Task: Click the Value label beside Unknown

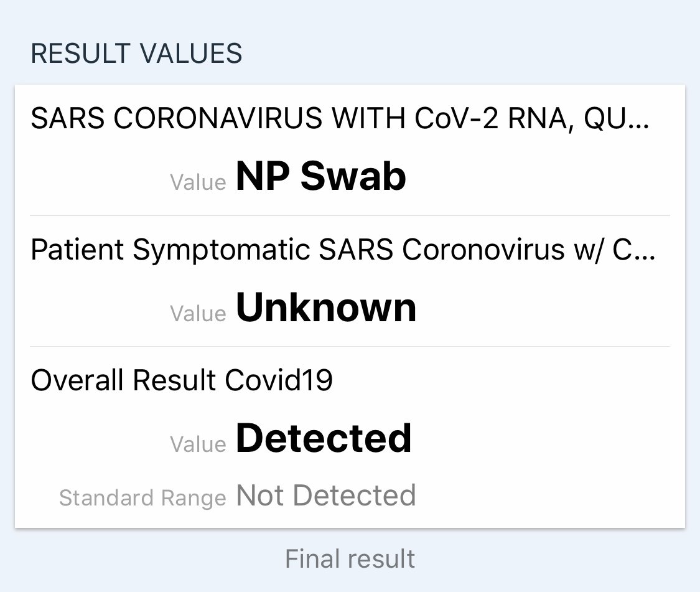Action: coord(198,314)
